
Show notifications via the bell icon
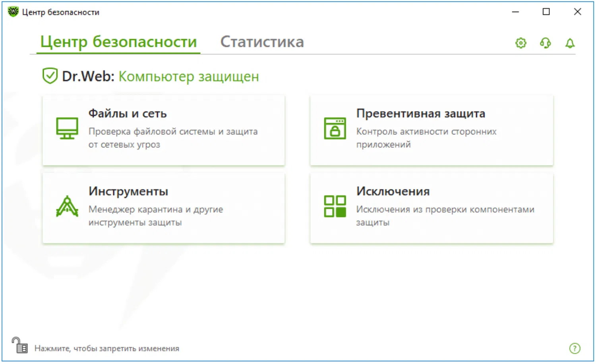point(570,43)
